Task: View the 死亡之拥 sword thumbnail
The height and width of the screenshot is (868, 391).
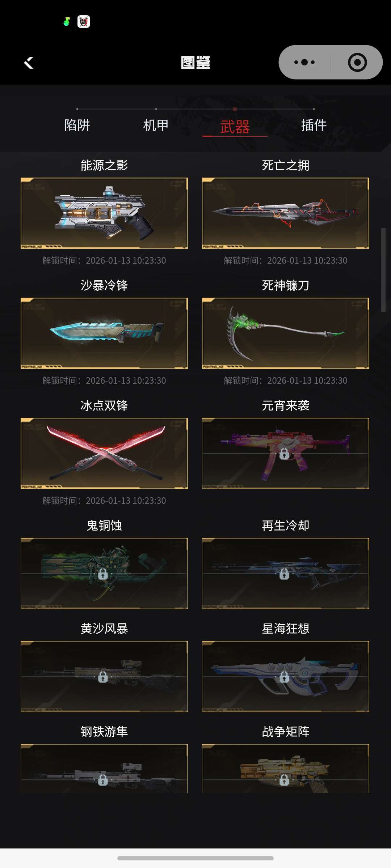Action: tap(286, 213)
